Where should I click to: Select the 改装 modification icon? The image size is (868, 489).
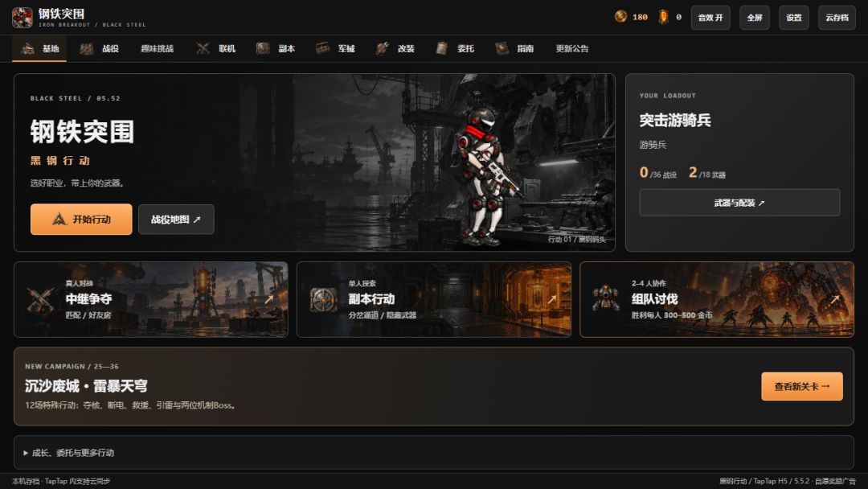[x=382, y=49]
